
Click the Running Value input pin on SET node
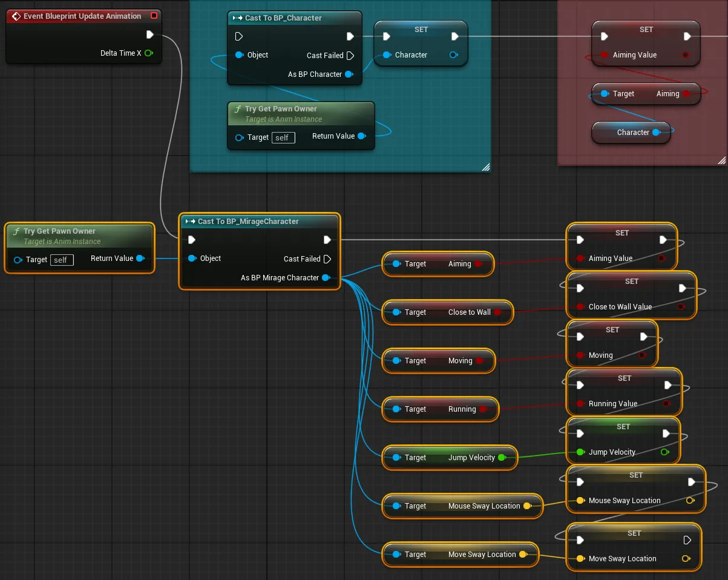(x=580, y=404)
